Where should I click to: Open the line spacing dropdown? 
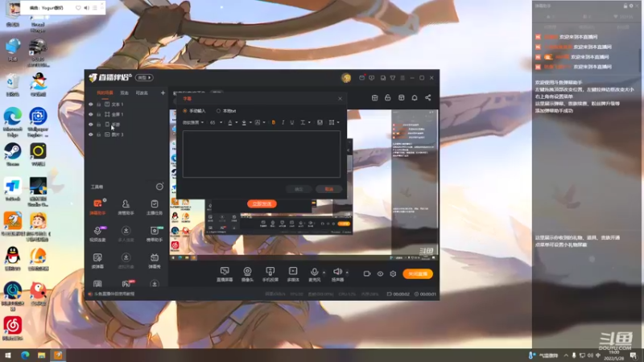coord(305,122)
